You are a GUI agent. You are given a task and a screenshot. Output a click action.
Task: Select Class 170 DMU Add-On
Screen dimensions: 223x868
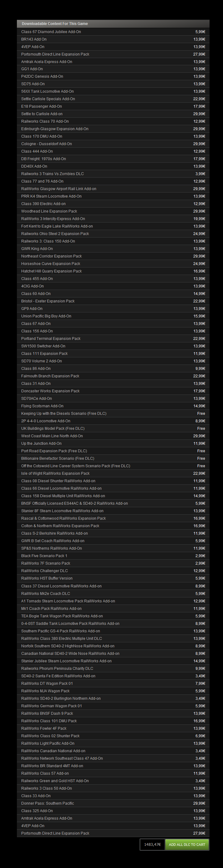tap(113, 136)
